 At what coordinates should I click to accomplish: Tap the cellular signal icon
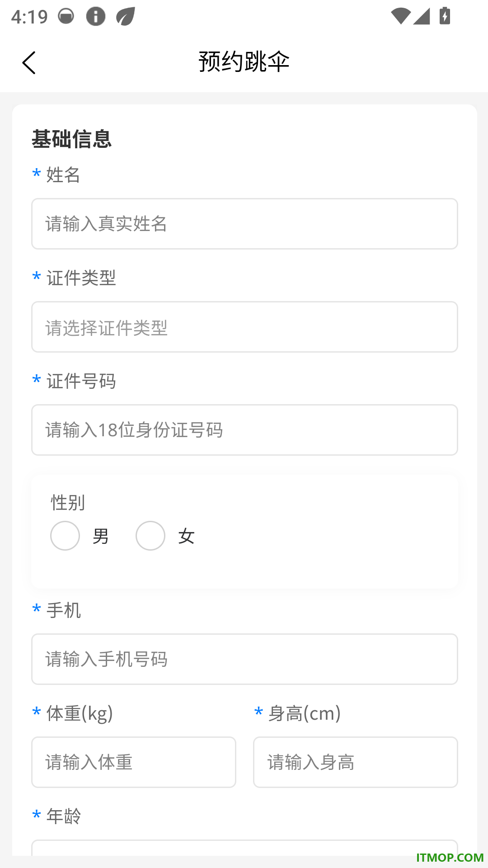click(421, 17)
